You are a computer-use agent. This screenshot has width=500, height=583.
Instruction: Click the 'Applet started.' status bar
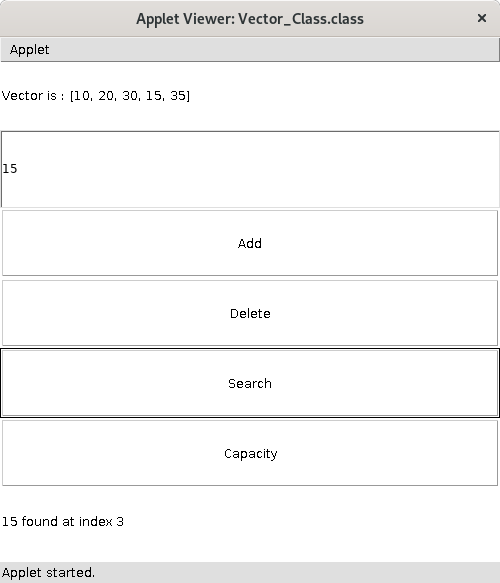250,573
